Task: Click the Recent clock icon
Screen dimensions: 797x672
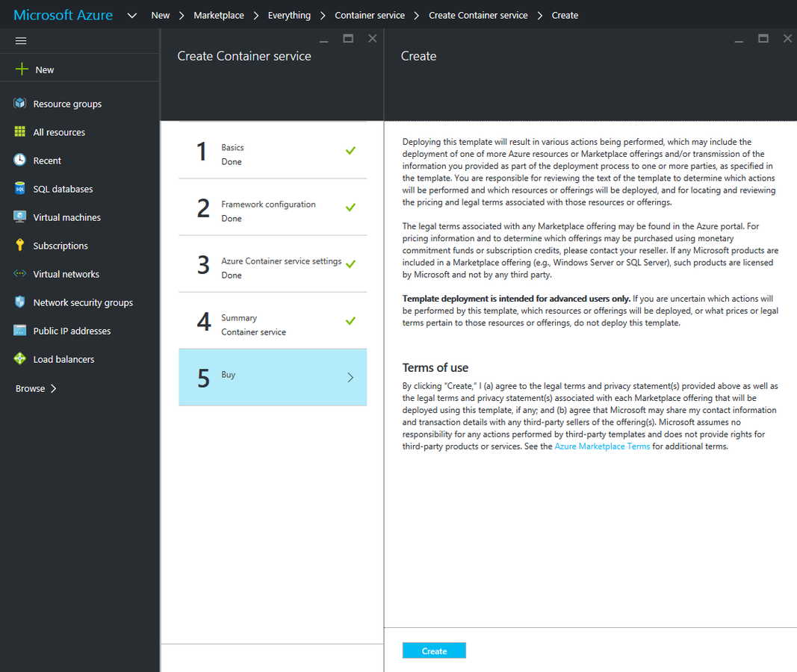Action: pyautogui.click(x=20, y=160)
